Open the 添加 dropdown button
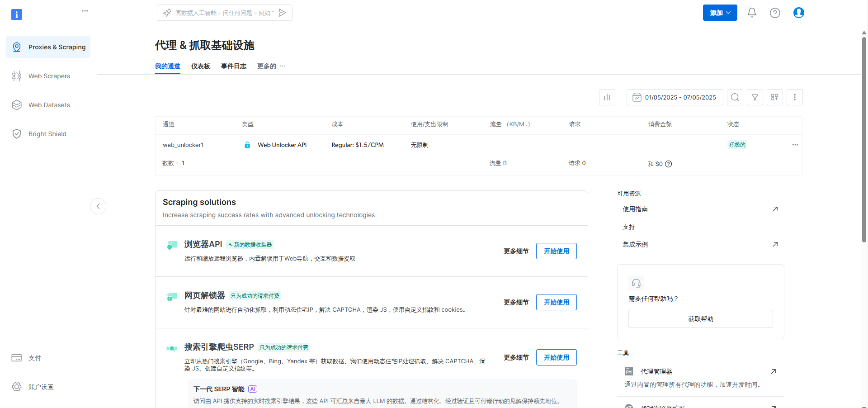Screen dimensions: 868x408 720,13
